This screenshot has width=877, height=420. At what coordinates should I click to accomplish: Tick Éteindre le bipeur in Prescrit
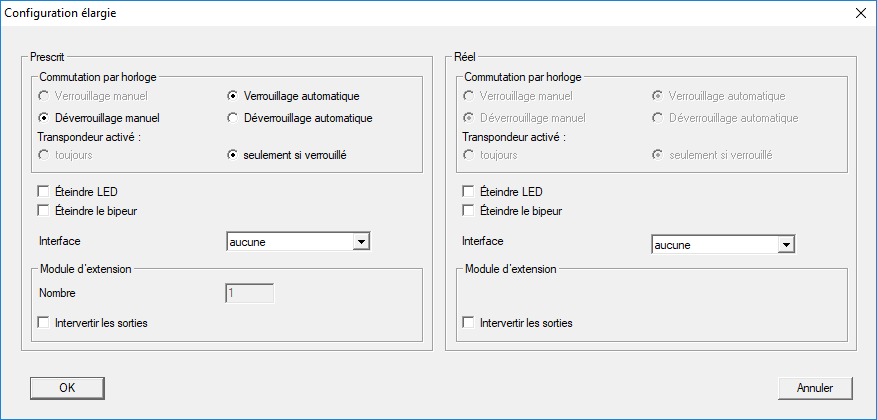click(43, 210)
